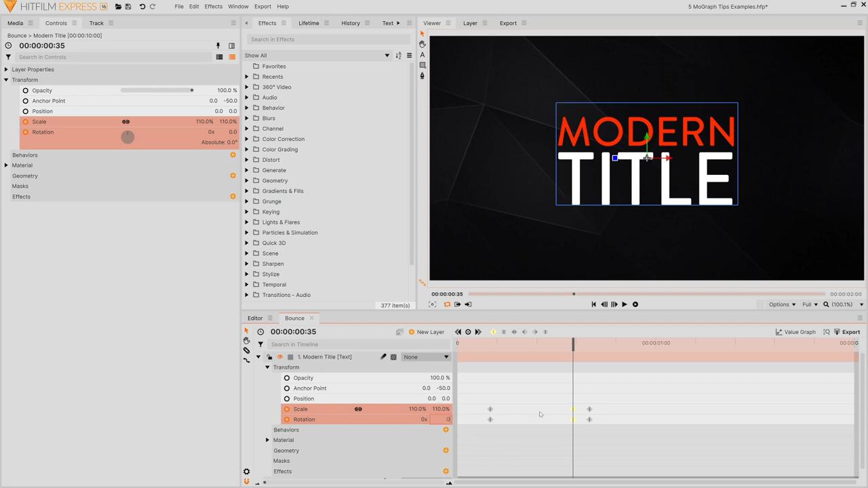Switch to the History tab
Image resolution: width=868 pixels, height=488 pixels.
click(351, 23)
